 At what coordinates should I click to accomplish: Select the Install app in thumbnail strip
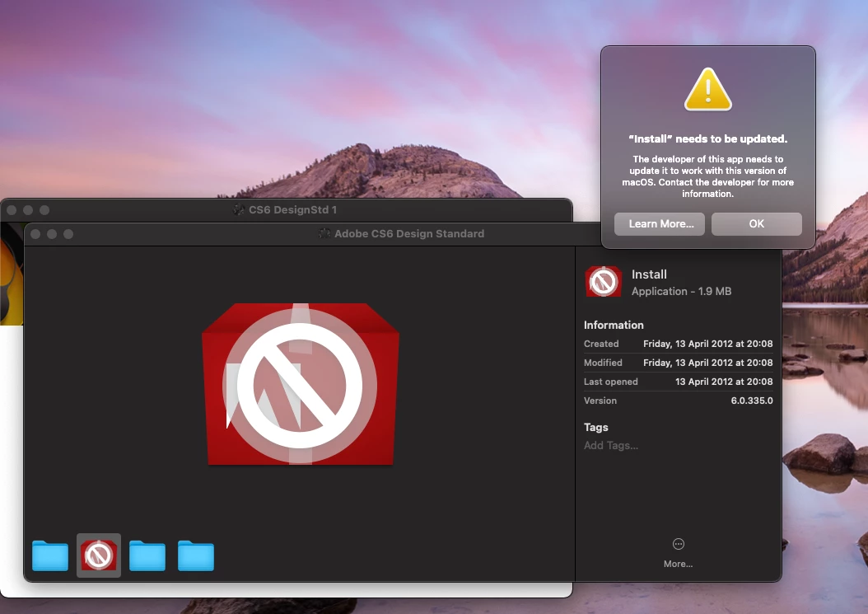tap(99, 555)
